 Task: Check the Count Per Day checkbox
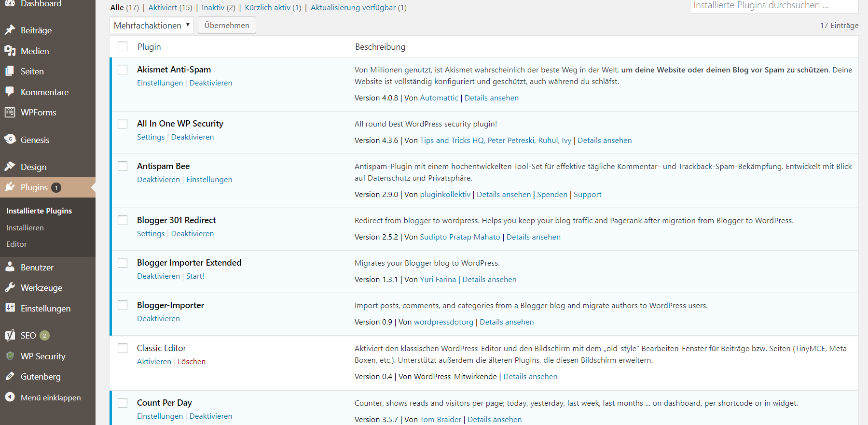coord(123,403)
